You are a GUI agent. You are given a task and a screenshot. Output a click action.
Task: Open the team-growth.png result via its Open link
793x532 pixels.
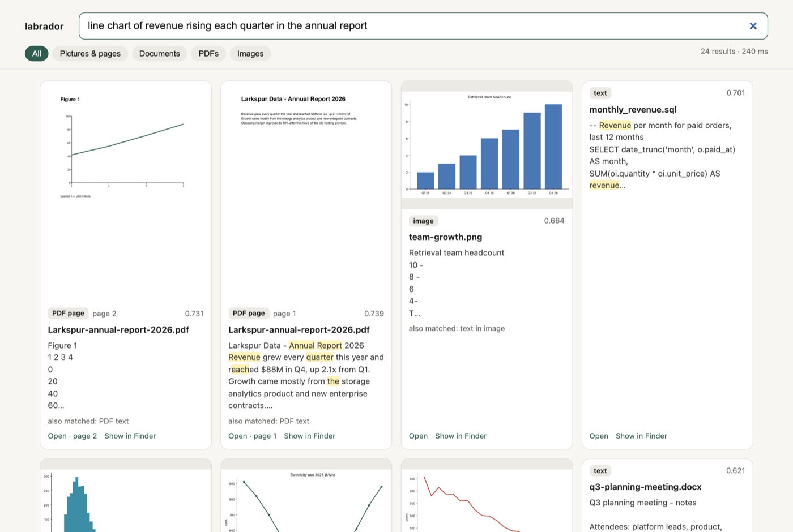click(418, 436)
